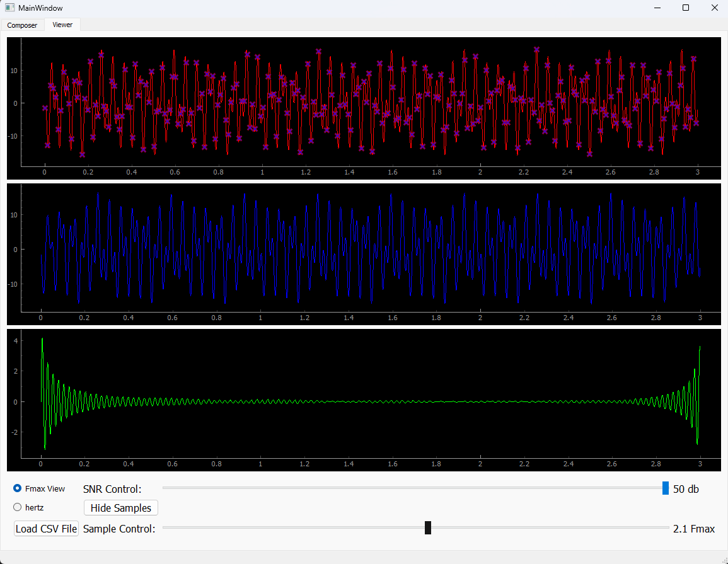
Task: Click the Hide Samples button
Action: pyautogui.click(x=121, y=508)
